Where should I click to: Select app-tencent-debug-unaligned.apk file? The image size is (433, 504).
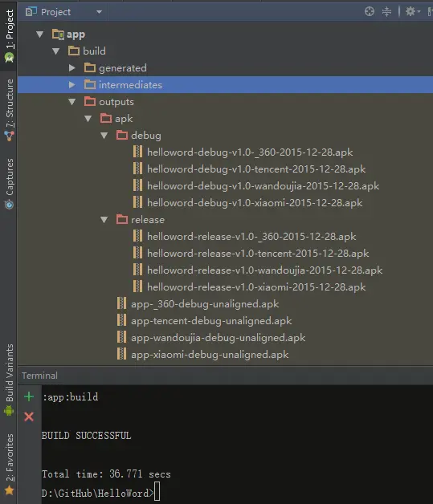pos(211,321)
